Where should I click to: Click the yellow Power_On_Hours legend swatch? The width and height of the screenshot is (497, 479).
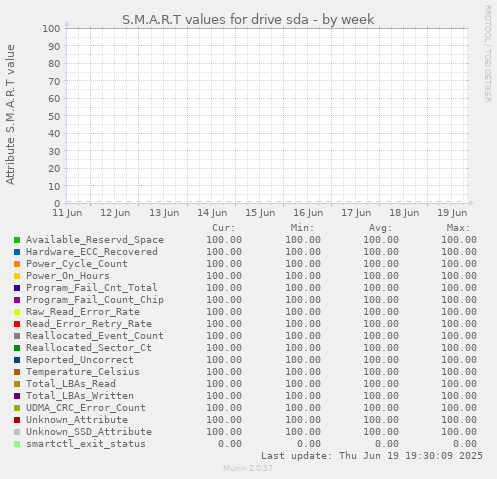(17, 276)
